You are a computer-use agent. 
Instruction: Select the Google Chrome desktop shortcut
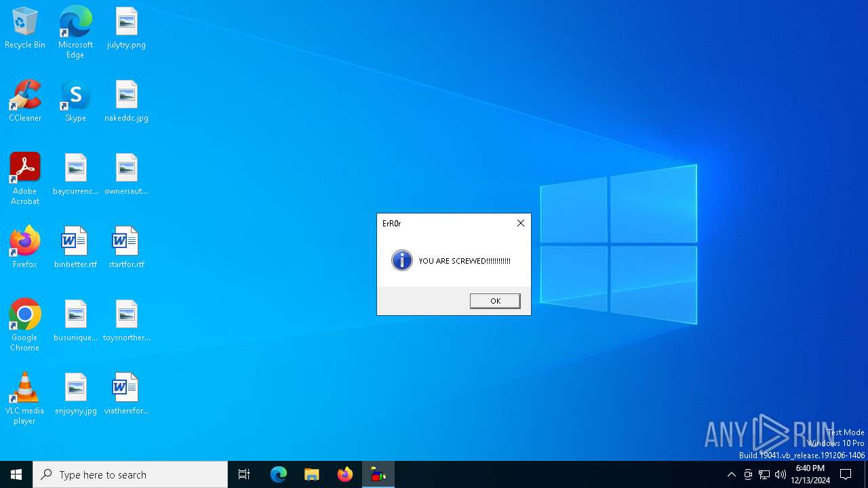click(x=25, y=325)
